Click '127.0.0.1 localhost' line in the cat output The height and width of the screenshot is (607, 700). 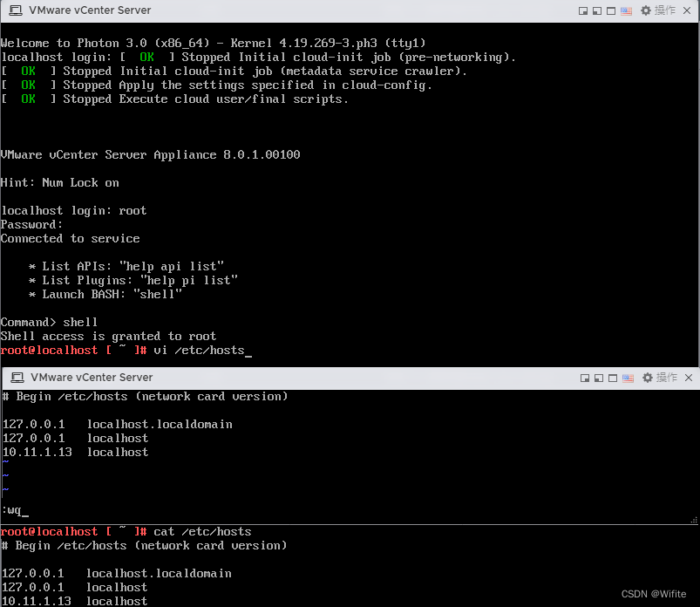tap(74, 588)
